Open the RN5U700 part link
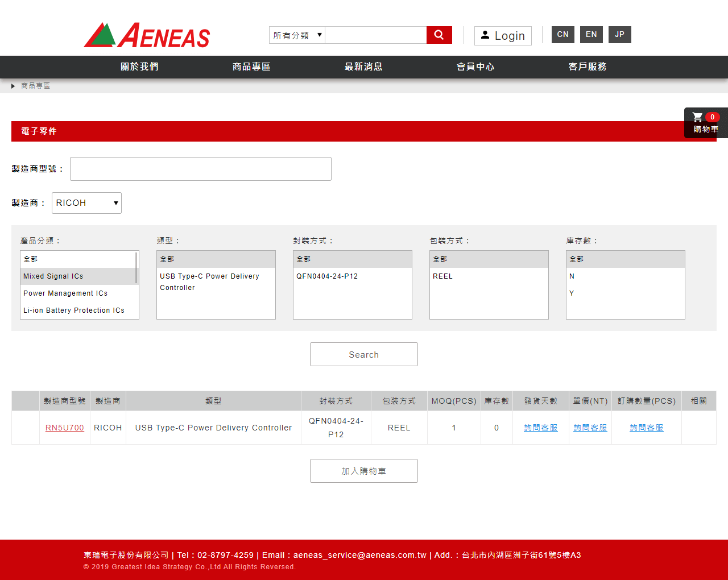The image size is (728, 580). (65, 428)
